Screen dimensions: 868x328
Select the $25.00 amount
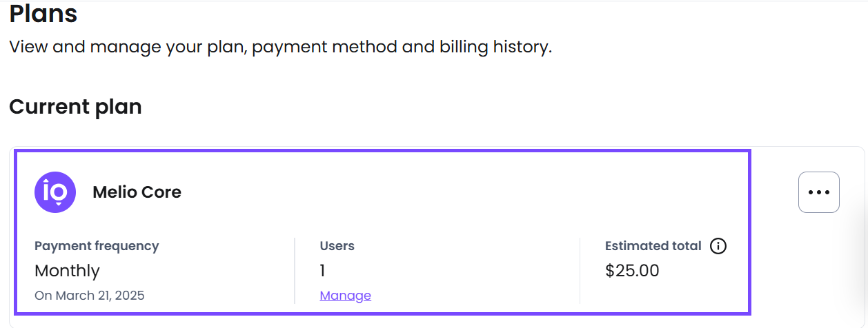(x=632, y=271)
